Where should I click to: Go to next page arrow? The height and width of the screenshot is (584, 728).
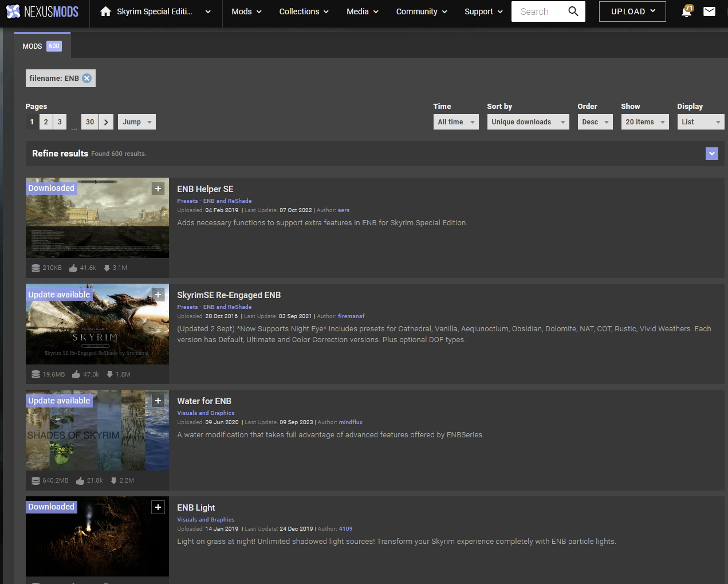[106, 122]
